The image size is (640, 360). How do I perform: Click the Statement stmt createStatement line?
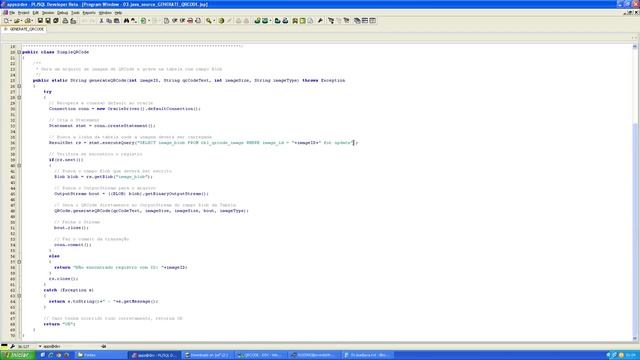[102, 126]
